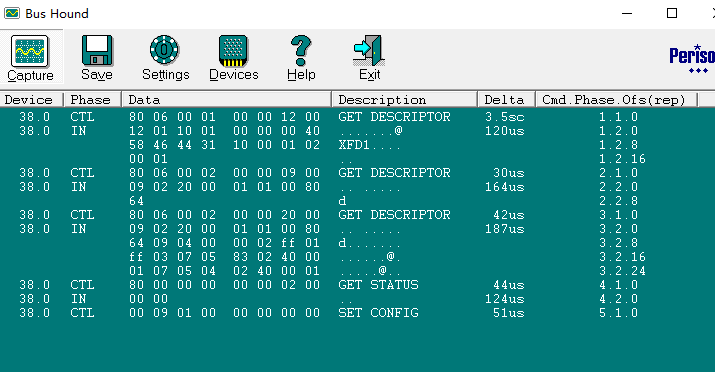This screenshot has width=715, height=372.
Task: Click the IN phase in row 1.2.0
Action: [x=78, y=131]
